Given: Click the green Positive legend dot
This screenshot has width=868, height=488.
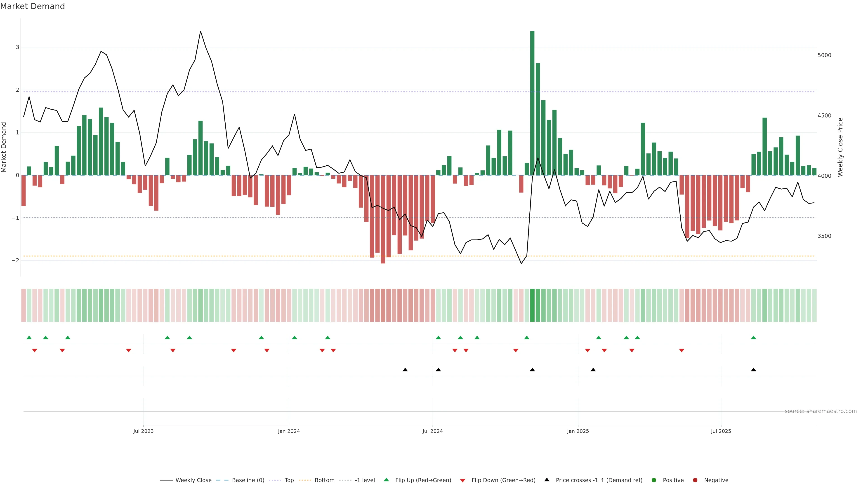Looking at the screenshot, I should 654,480.
